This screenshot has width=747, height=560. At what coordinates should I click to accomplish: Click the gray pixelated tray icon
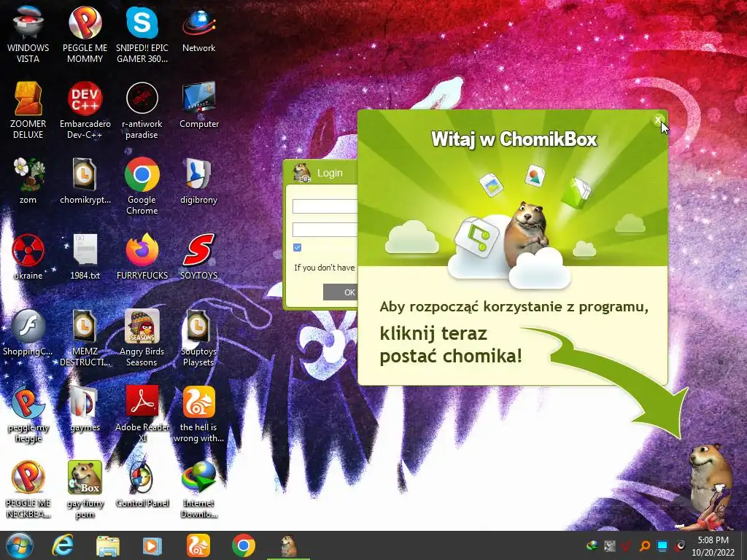point(610,545)
